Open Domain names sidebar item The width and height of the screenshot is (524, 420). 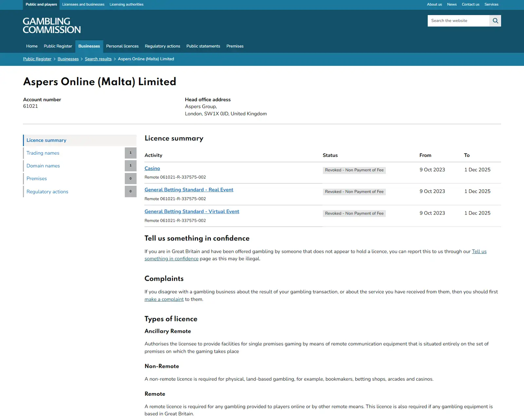pyautogui.click(x=74, y=166)
